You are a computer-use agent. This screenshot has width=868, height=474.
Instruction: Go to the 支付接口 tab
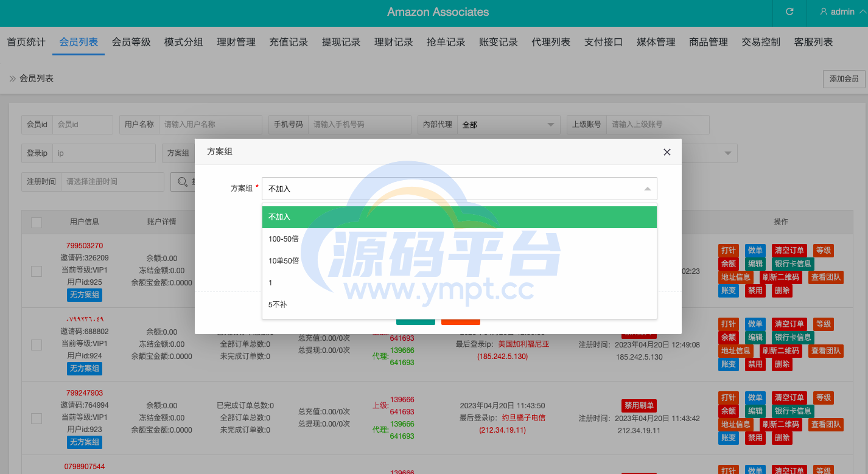pos(604,42)
